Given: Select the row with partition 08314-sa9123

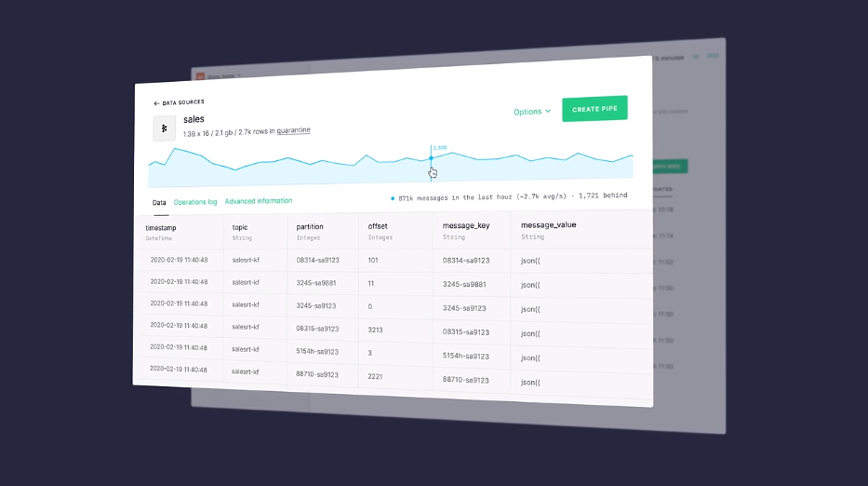Looking at the screenshot, I should click(x=393, y=261).
